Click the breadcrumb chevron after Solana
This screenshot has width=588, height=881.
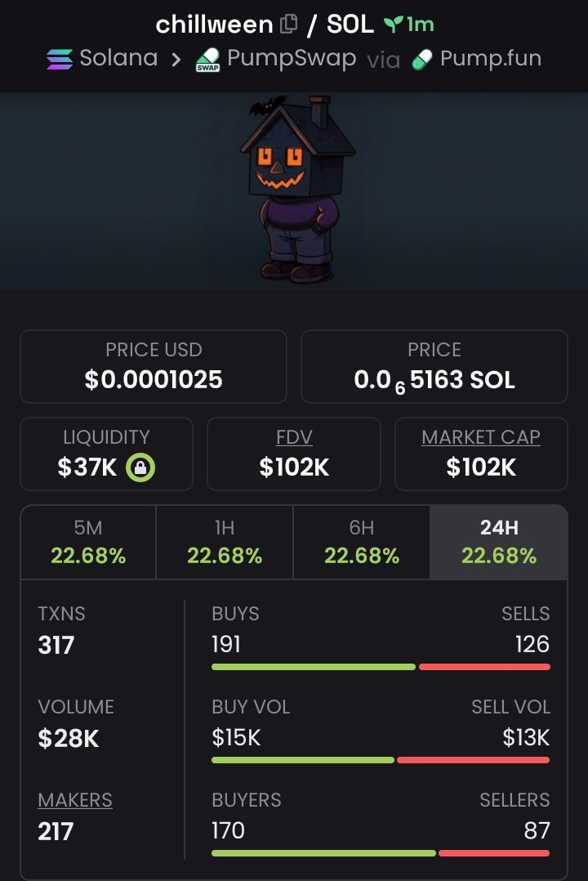(x=176, y=60)
